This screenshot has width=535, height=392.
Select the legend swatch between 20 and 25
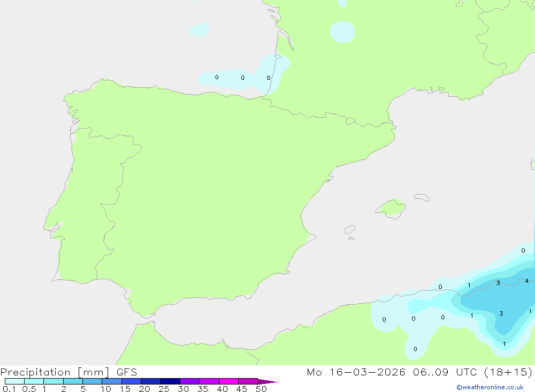[151, 381]
